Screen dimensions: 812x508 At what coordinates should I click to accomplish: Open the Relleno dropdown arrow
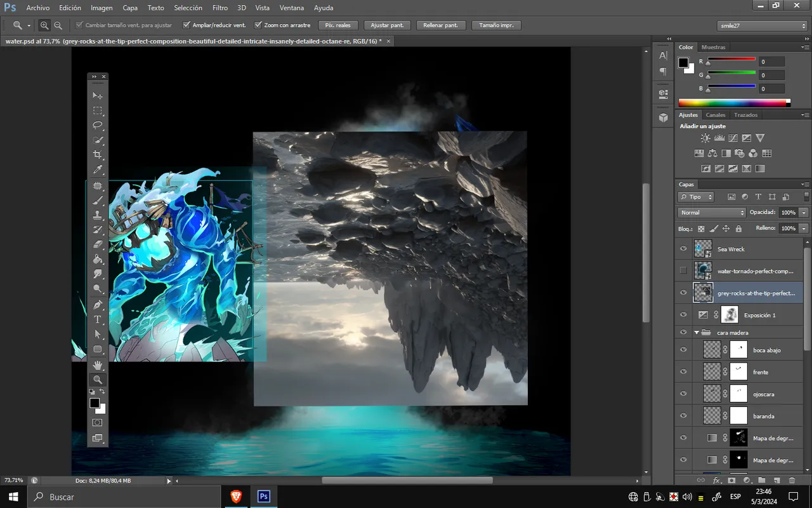[x=804, y=228]
